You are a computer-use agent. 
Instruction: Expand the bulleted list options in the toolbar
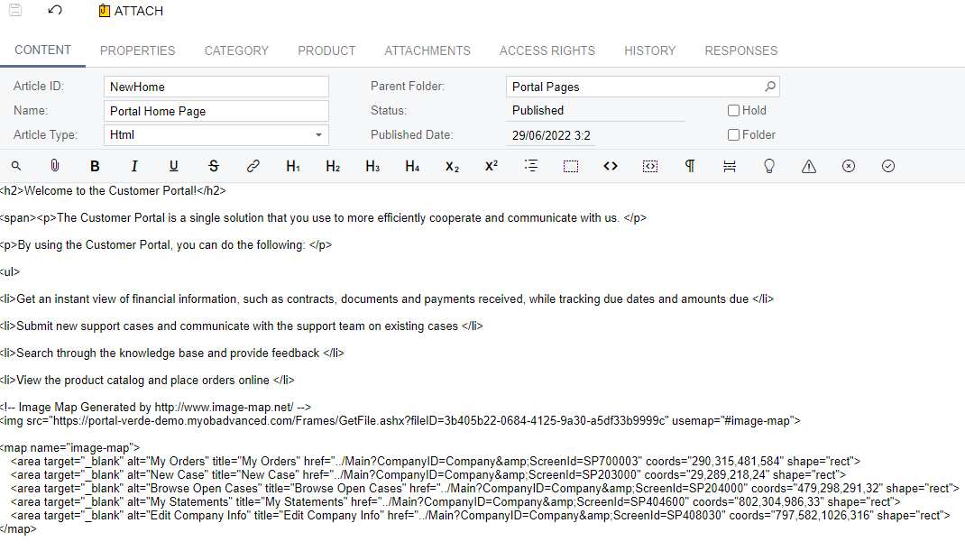531,165
